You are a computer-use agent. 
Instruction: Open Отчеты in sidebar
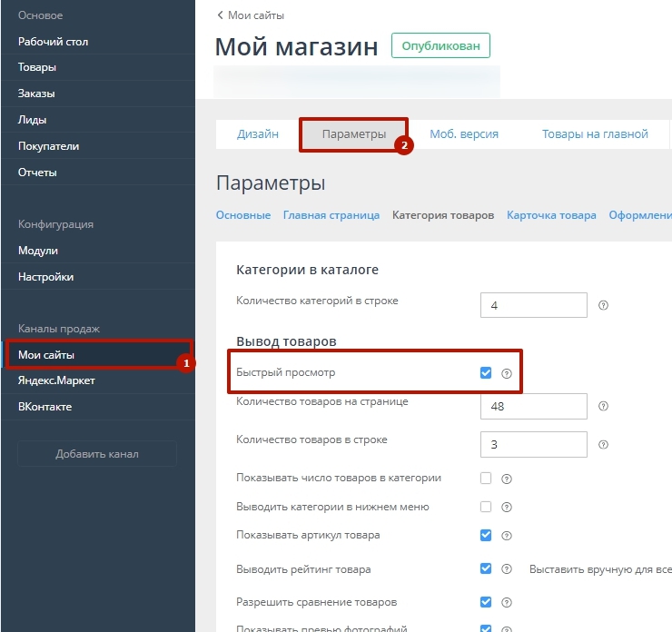[98, 173]
